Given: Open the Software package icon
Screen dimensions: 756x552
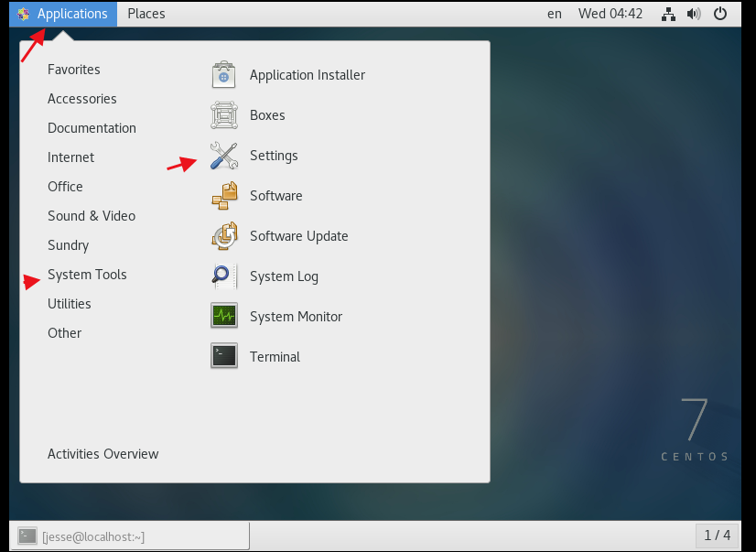Looking at the screenshot, I should 224,196.
